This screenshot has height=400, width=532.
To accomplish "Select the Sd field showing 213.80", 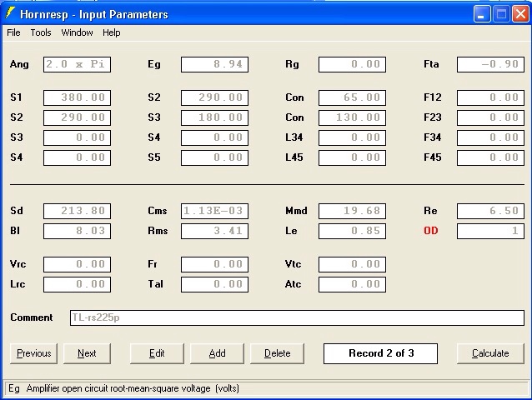I will [77, 211].
